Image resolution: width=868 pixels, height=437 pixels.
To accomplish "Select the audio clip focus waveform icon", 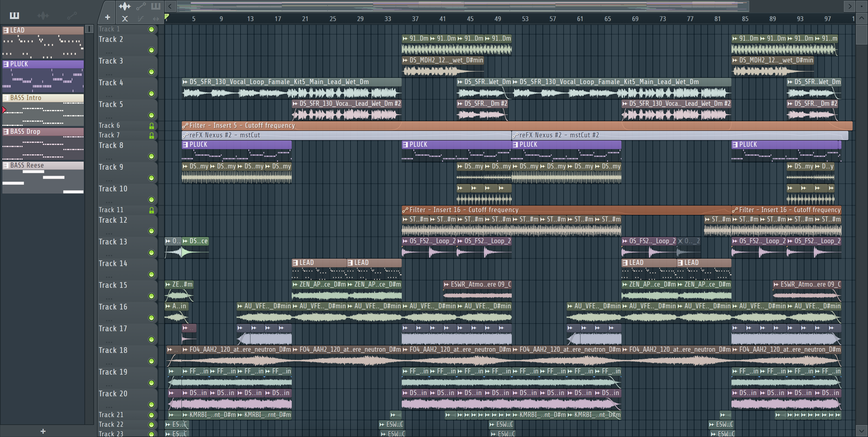I will [x=124, y=6].
